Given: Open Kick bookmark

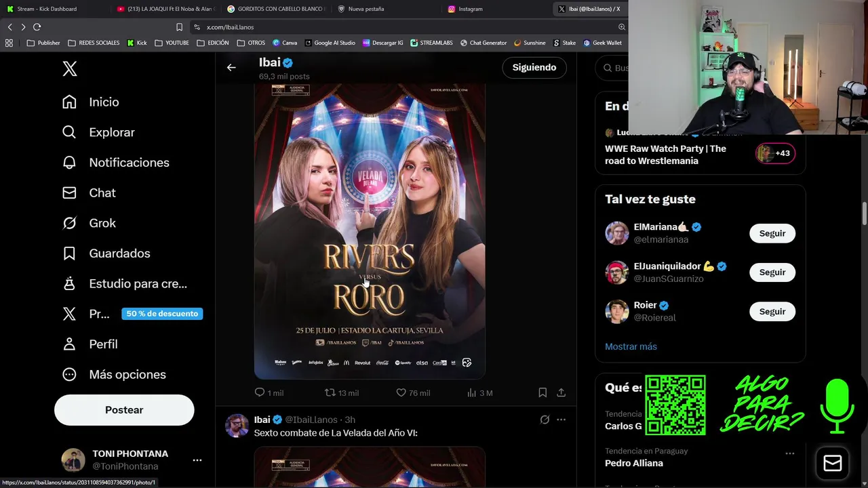Looking at the screenshot, I should tap(137, 43).
